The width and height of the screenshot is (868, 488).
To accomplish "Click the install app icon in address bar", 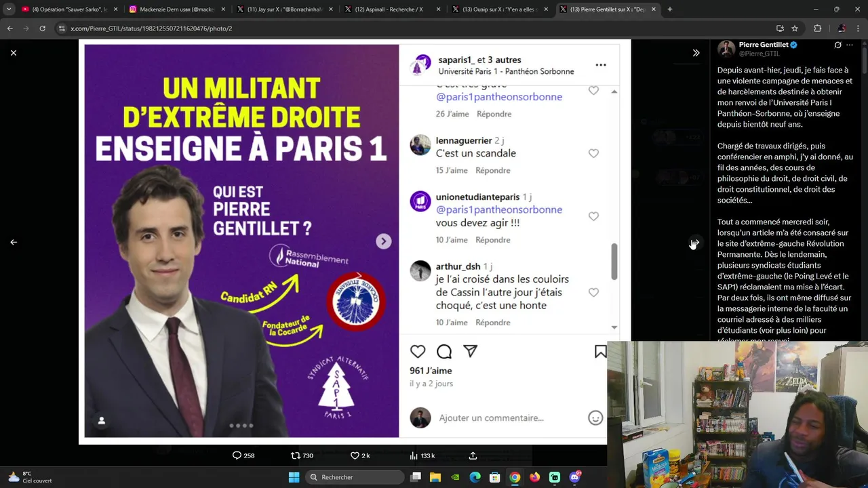I will coord(780,28).
